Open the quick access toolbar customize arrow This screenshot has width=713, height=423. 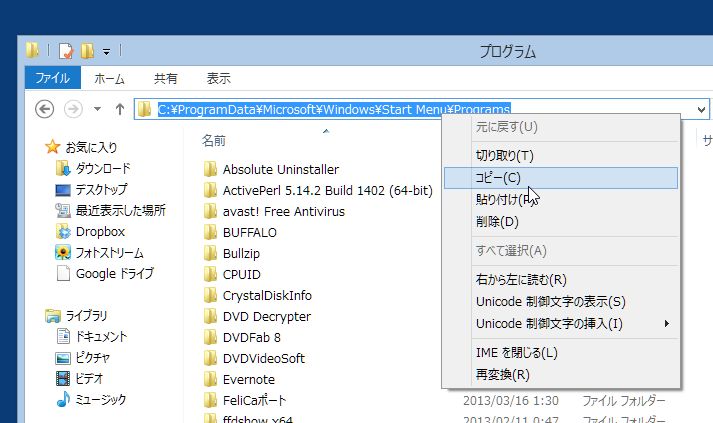[x=106, y=51]
